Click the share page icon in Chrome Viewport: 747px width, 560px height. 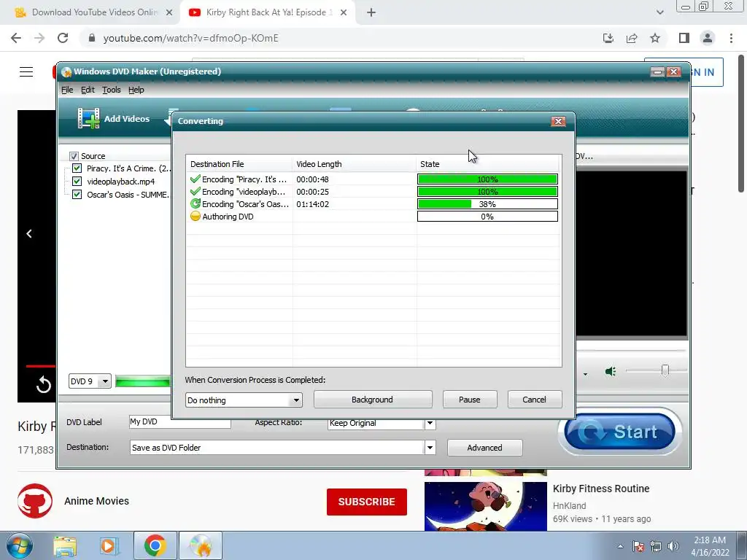click(x=632, y=38)
